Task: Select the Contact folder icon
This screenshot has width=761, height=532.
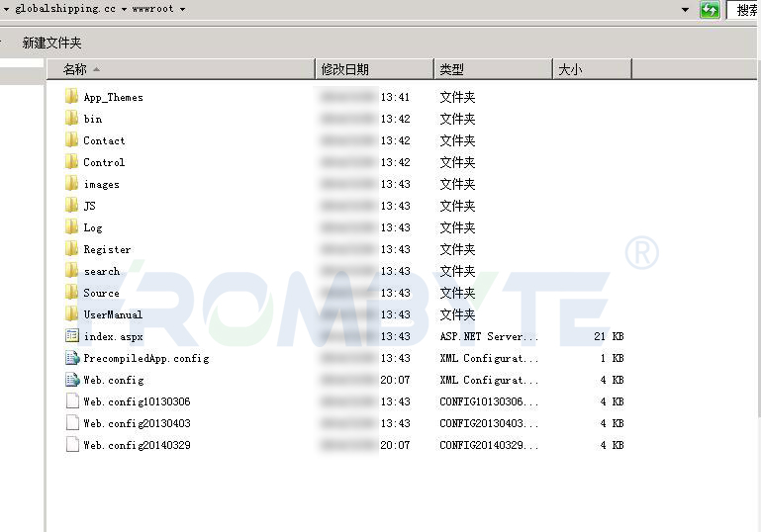Action: pyautogui.click(x=72, y=140)
